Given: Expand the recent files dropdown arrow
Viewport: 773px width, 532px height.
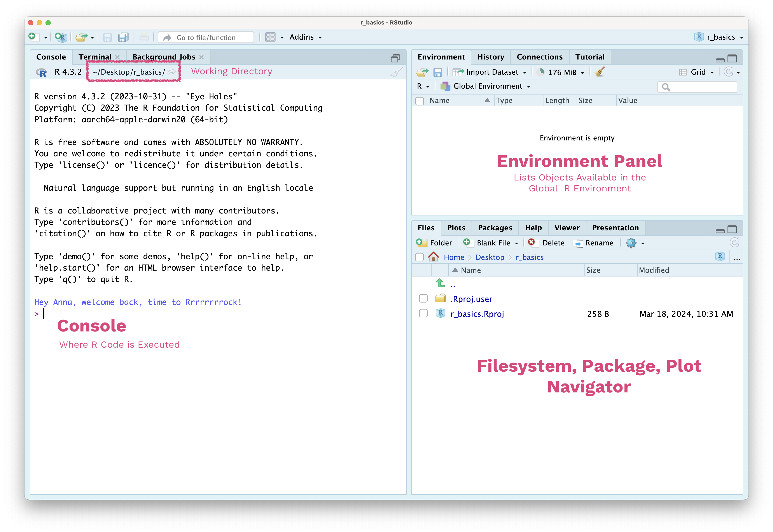Looking at the screenshot, I should pos(92,38).
